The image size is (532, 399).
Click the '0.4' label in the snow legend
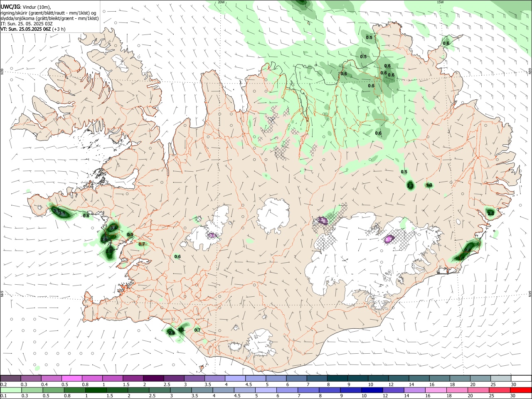point(44,384)
